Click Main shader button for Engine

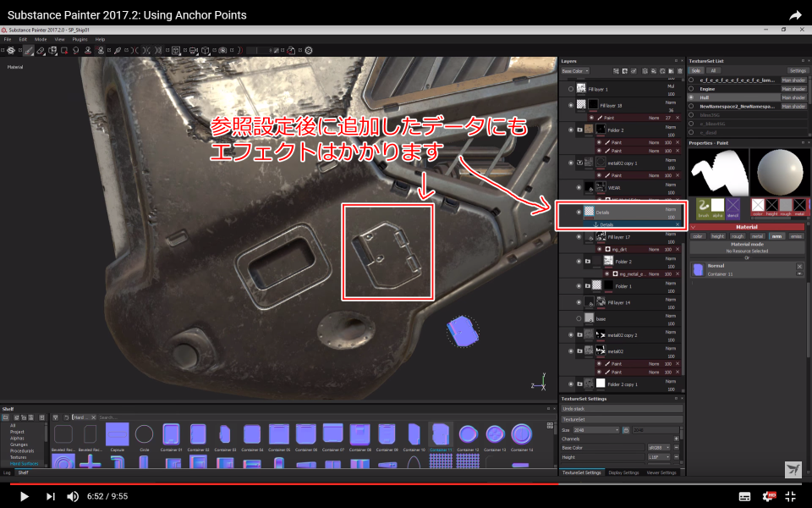[793, 89]
